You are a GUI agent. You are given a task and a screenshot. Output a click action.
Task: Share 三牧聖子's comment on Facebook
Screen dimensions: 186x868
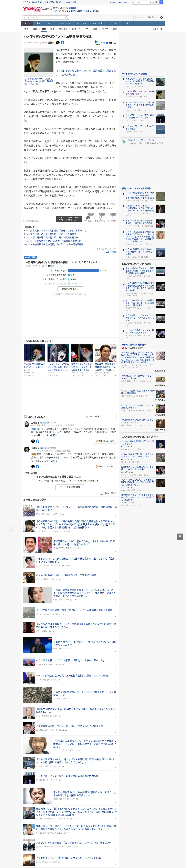point(38,441)
